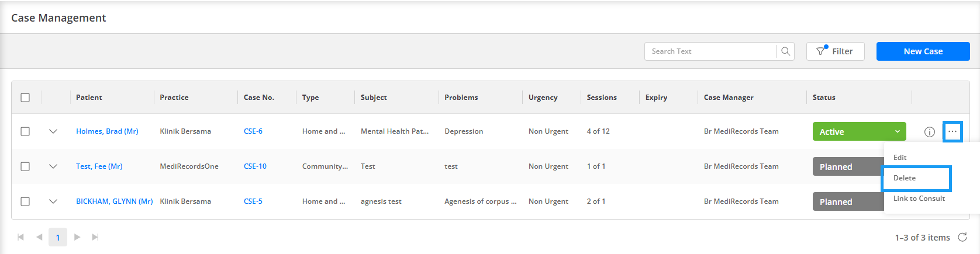
Task: Open info icon for Holmes, Brad case
Action: click(930, 132)
